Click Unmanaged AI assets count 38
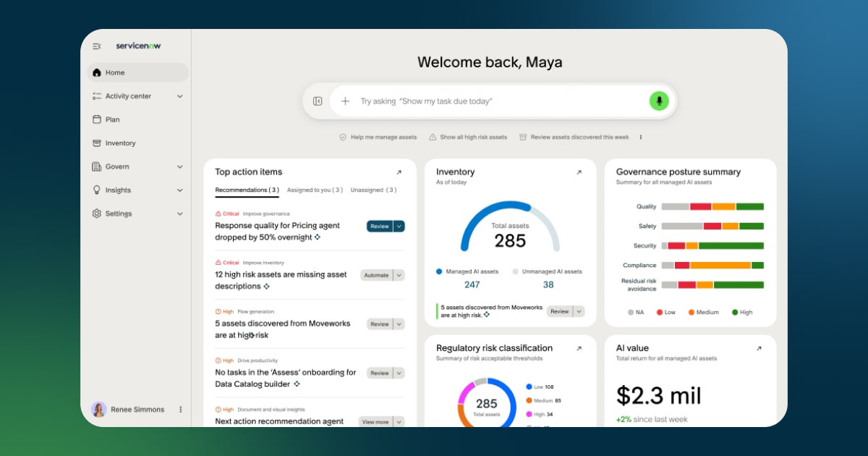868x456 pixels. pos(548,284)
